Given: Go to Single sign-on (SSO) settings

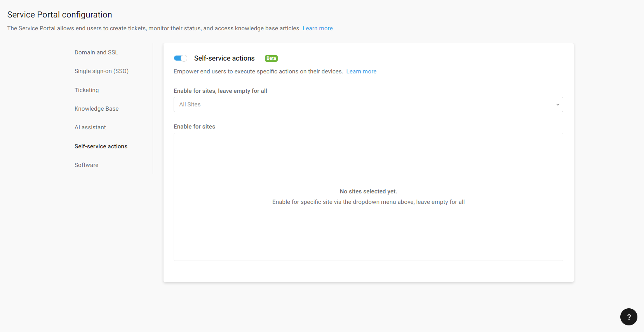Looking at the screenshot, I should point(101,71).
